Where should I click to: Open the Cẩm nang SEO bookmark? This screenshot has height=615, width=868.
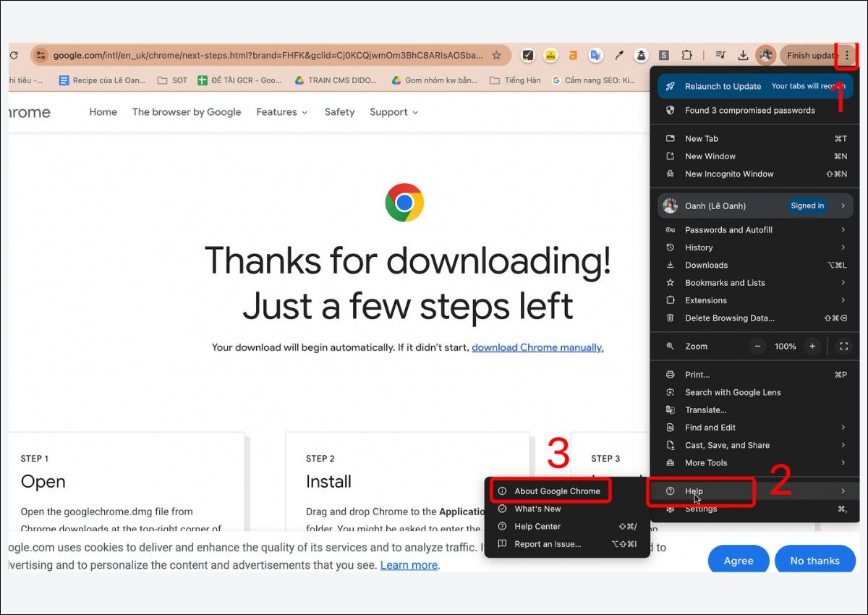click(593, 80)
